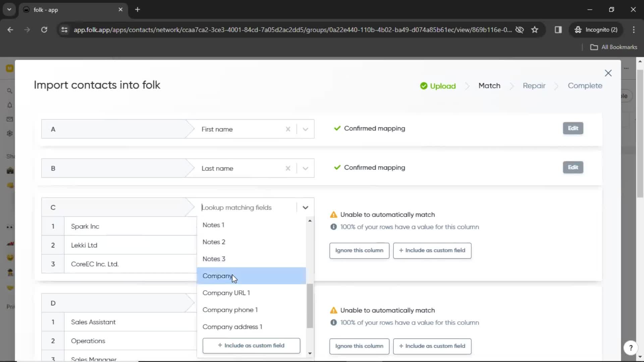Viewport: 644px width, 362px height.
Task: Expand the Last name field dropdown arrow
Action: [x=305, y=168]
